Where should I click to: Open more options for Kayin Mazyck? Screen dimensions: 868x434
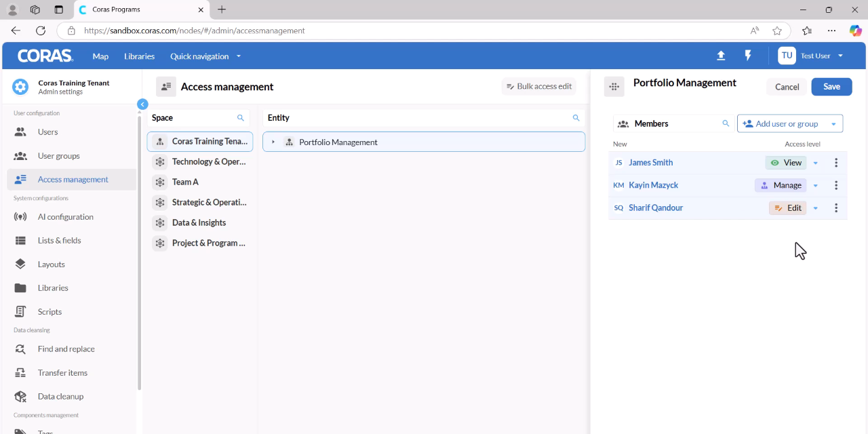pyautogui.click(x=836, y=185)
